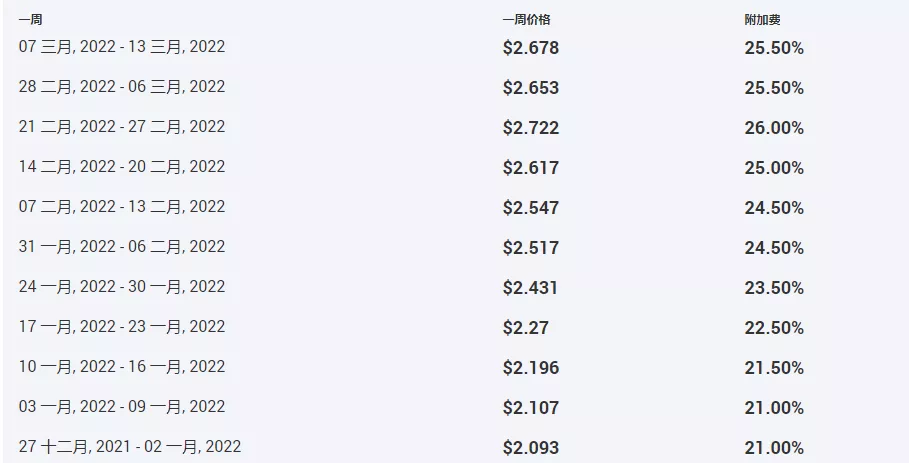This screenshot has height=463, width=909.
Task: Click the $2.27 price cell
Action: (x=526, y=328)
